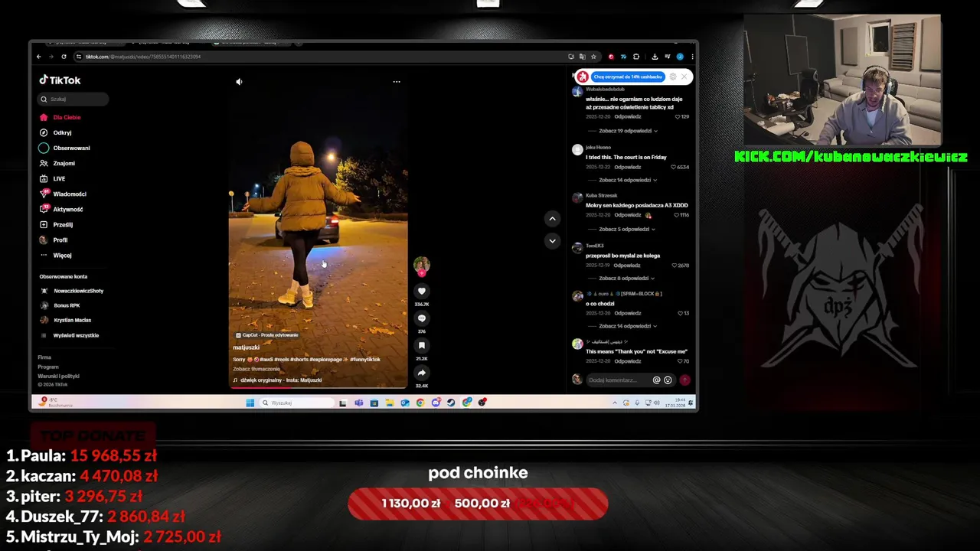Open the 'Dla Ciebie' feed
This screenshot has height=551, width=980.
click(60, 117)
